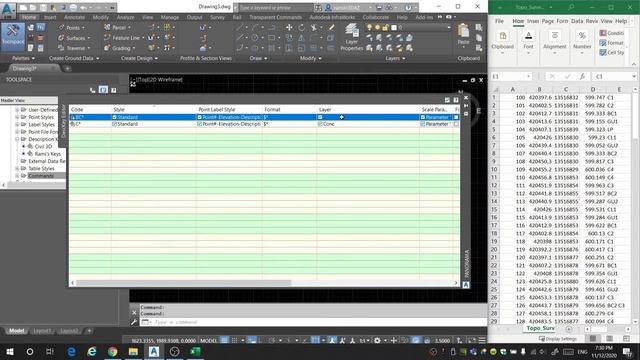Click the status bar settings gear icon
Image resolution: width=640 pixels, height=360 pixels.
tap(377, 340)
